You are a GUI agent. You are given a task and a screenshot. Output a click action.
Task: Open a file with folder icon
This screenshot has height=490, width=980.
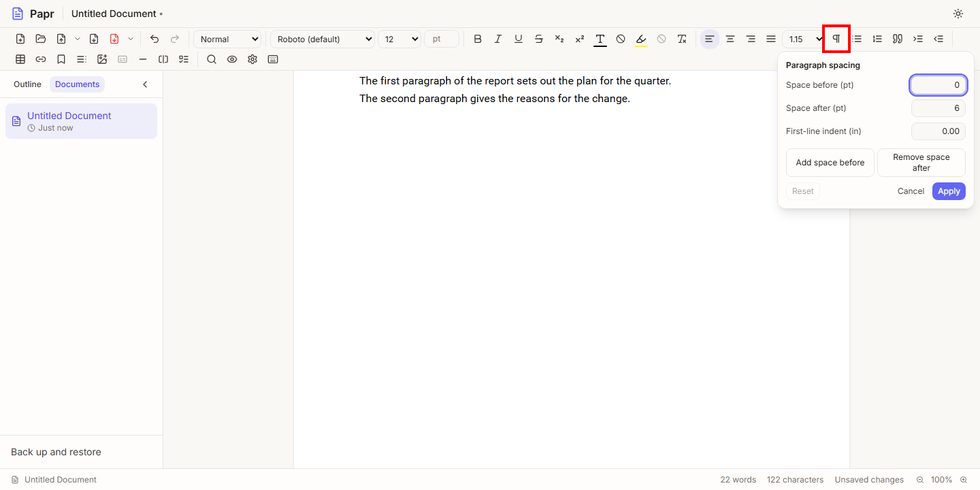[x=41, y=39]
